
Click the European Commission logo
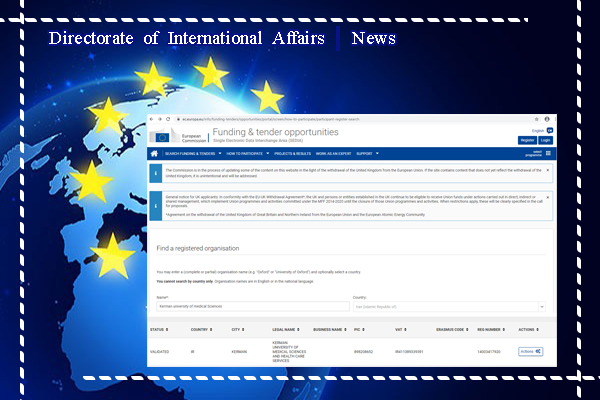(x=178, y=136)
